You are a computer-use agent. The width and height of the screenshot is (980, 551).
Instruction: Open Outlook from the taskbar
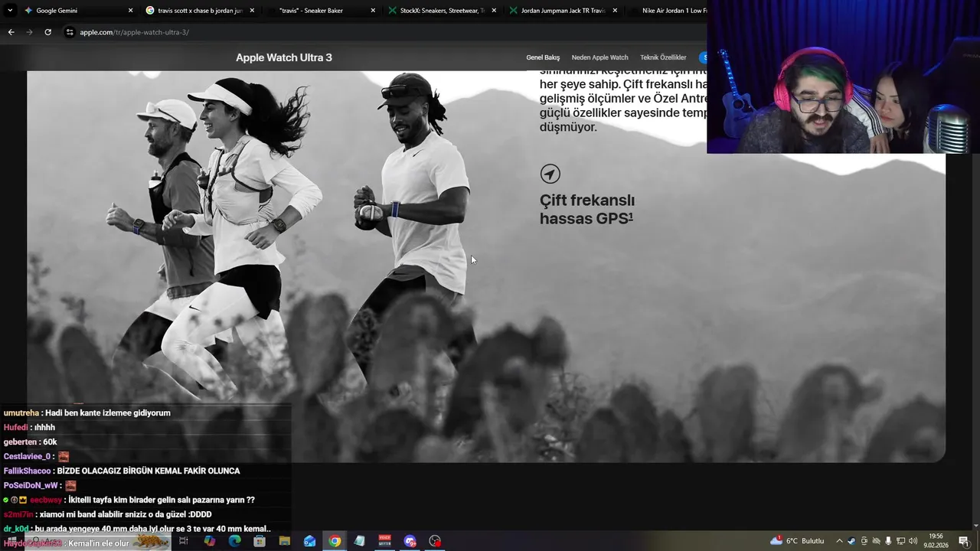coord(309,541)
